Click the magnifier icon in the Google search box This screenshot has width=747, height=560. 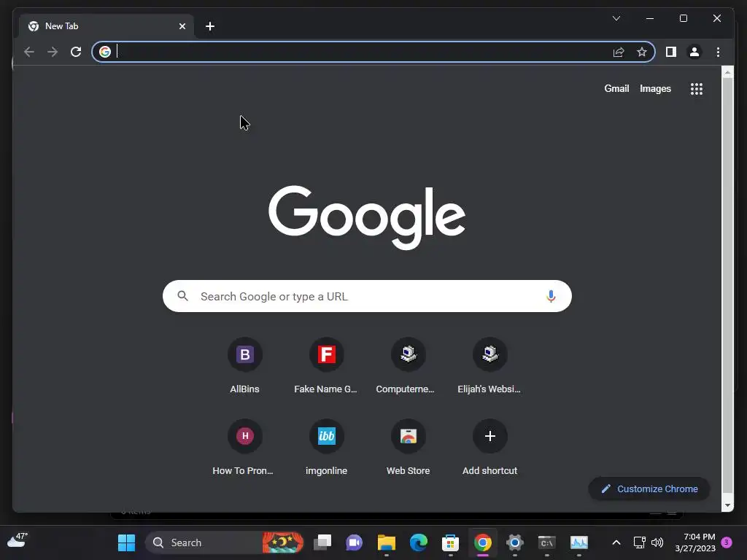point(182,296)
